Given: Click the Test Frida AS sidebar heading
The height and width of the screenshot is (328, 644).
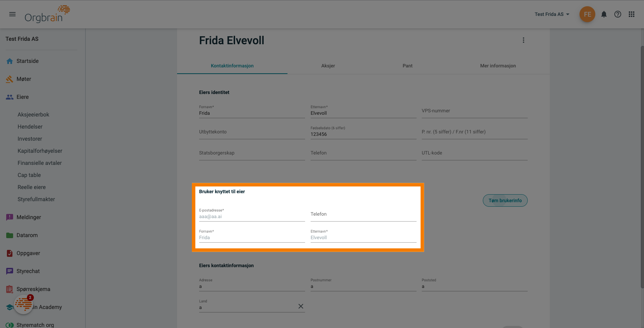Looking at the screenshot, I should tap(22, 39).
